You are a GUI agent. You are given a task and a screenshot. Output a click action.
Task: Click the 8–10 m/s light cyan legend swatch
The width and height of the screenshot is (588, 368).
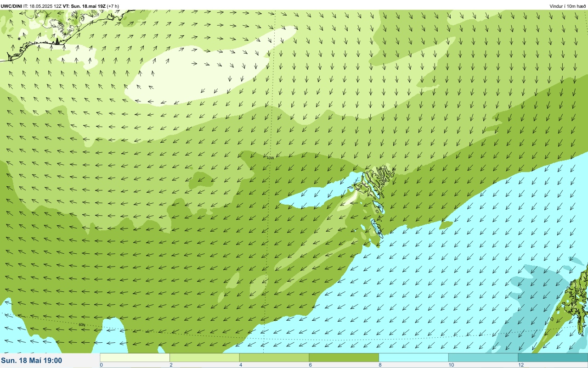point(413,357)
